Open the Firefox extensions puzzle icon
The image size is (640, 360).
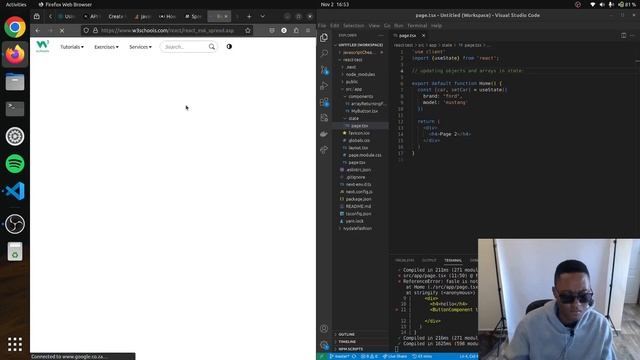[296, 30]
